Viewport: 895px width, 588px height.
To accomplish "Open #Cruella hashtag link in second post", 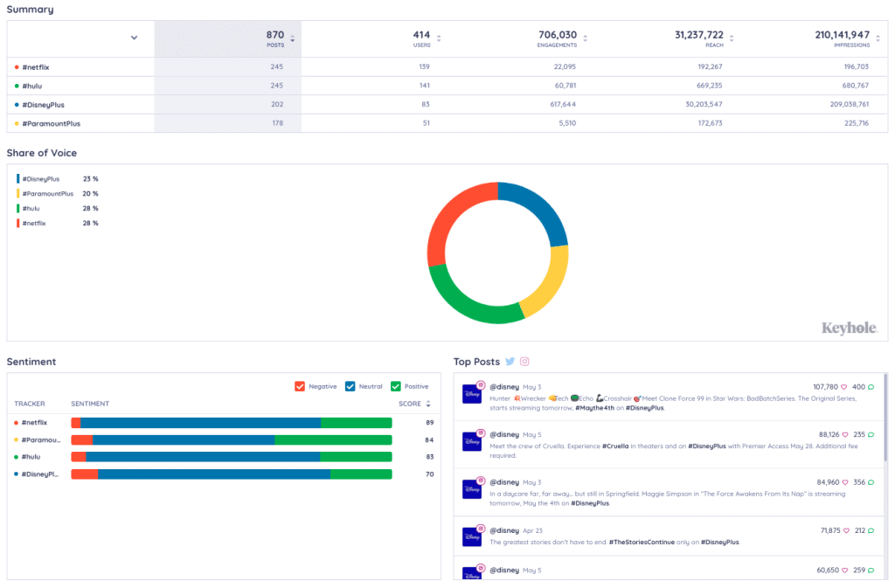I will [x=615, y=446].
